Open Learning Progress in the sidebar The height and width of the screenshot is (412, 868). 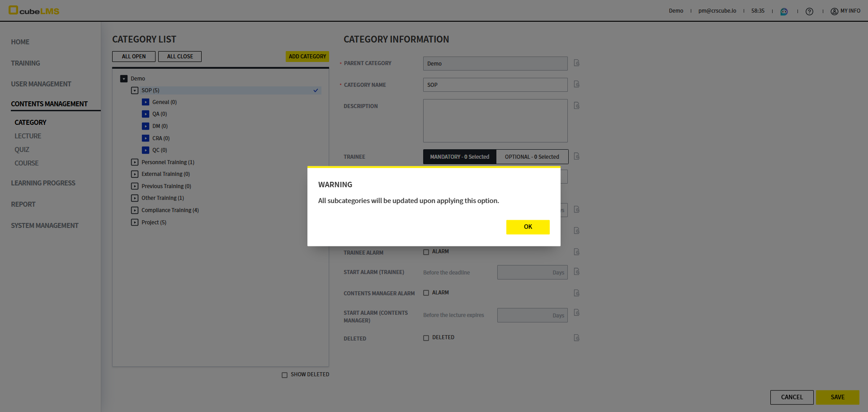pyautogui.click(x=43, y=183)
